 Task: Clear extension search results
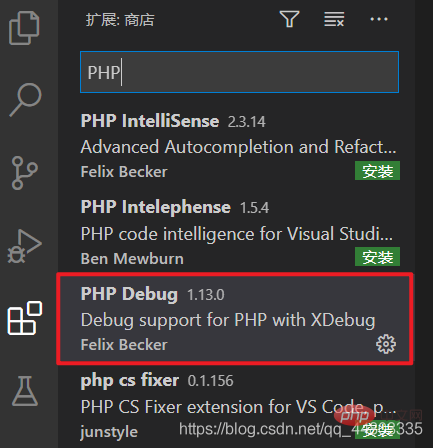[334, 19]
